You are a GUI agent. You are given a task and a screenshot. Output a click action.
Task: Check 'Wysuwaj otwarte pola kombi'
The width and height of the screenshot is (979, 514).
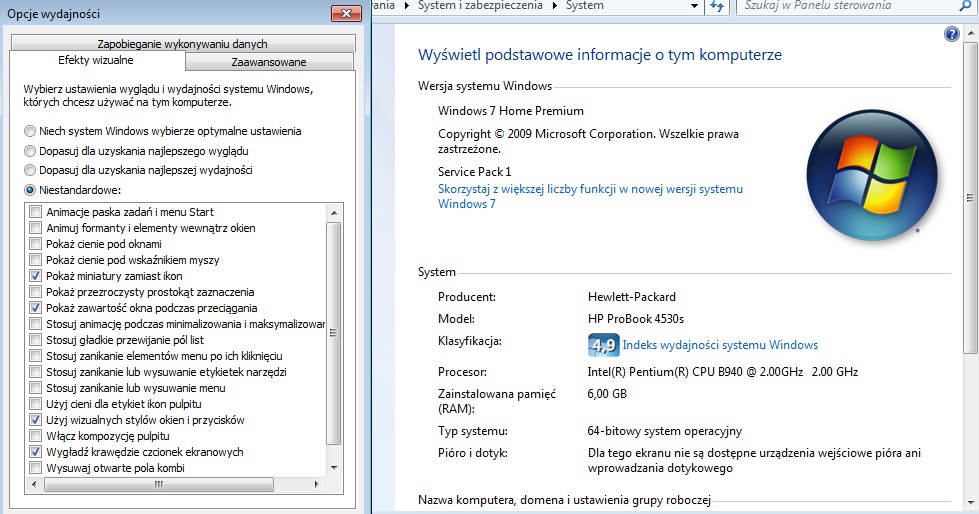pos(36,468)
